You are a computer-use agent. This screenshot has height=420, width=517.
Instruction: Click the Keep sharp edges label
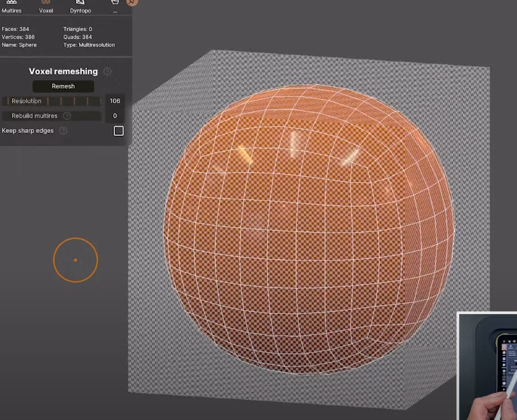tap(28, 130)
